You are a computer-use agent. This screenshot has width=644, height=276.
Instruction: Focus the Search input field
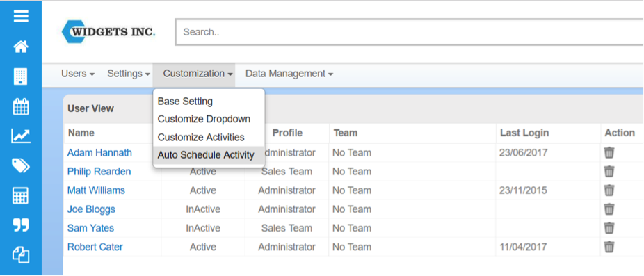(409, 31)
